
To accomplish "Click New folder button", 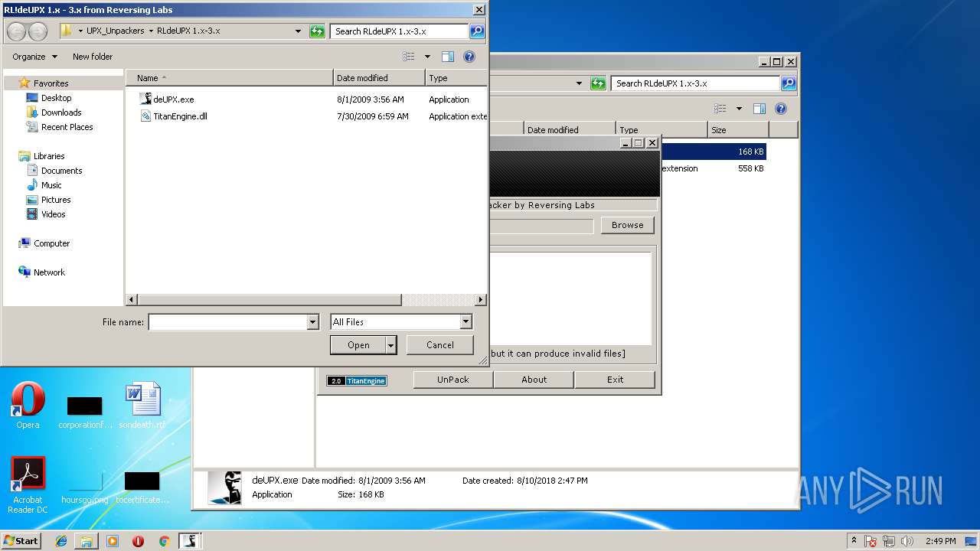I will pyautogui.click(x=93, y=57).
